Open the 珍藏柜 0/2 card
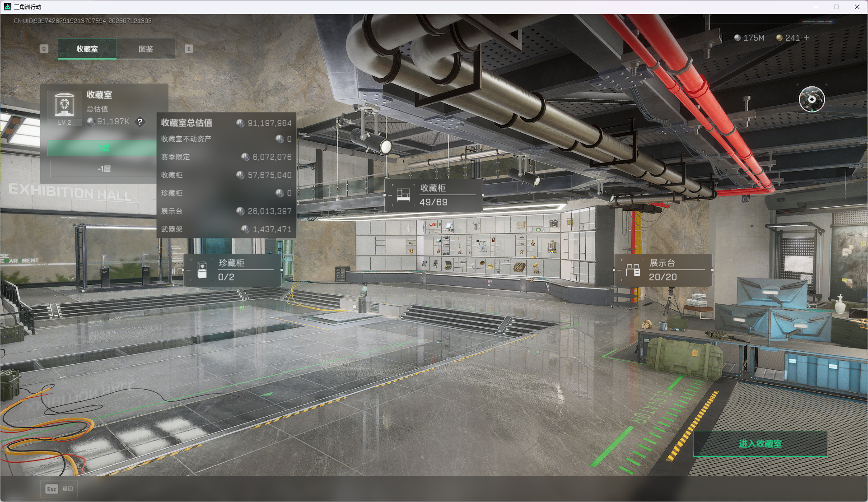The height and width of the screenshot is (502, 868). [232, 270]
